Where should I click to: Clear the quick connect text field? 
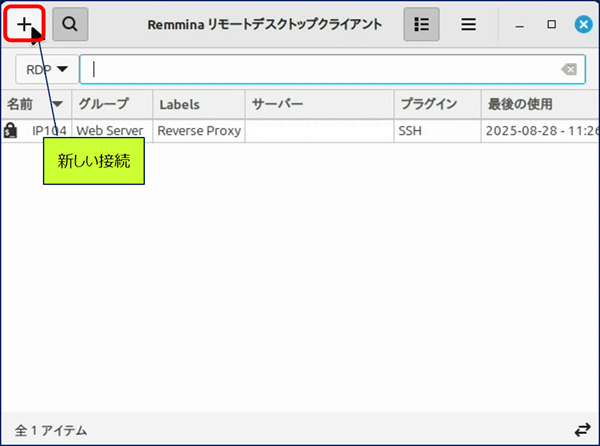[569, 70]
